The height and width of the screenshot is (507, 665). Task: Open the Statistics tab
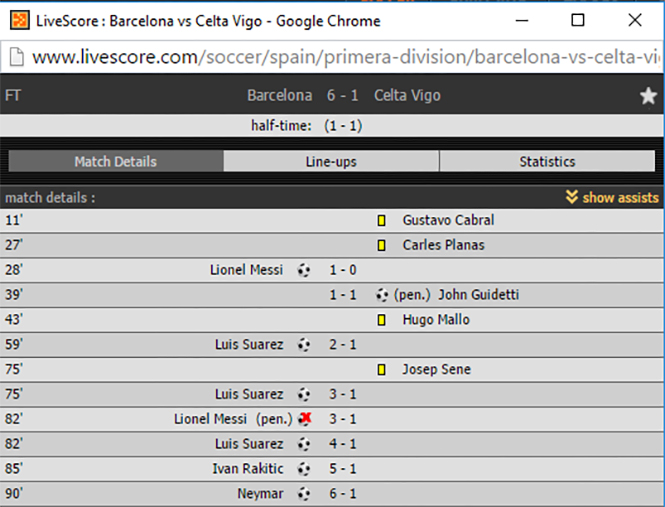pyautogui.click(x=547, y=161)
